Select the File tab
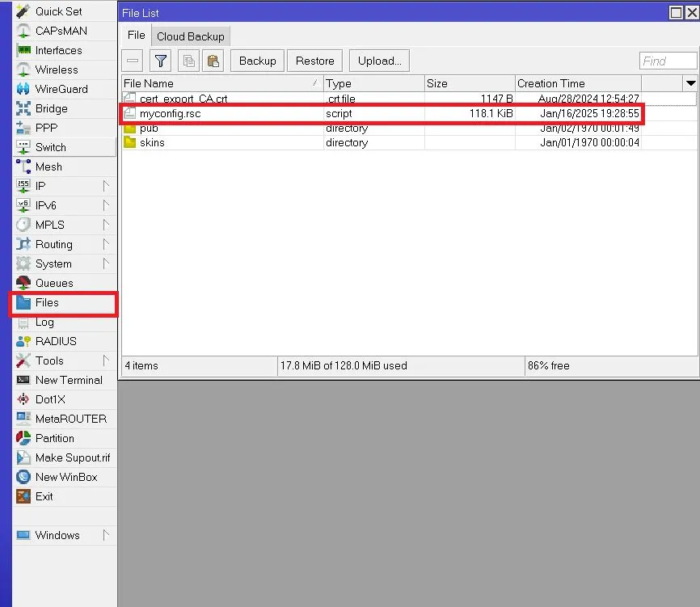700x607 pixels. [x=137, y=36]
